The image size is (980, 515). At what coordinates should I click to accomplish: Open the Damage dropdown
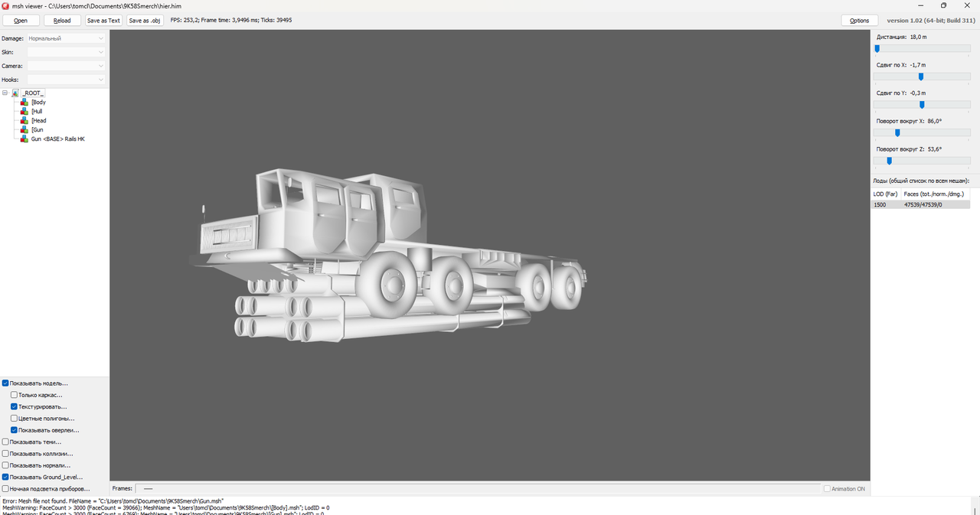click(x=66, y=38)
